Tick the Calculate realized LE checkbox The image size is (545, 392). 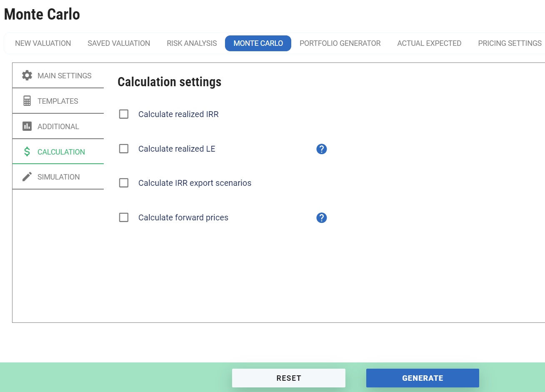124,149
